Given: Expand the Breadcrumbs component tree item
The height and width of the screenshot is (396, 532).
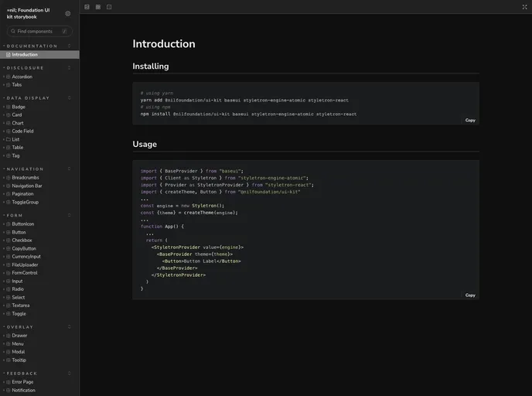Looking at the screenshot, I should pyautogui.click(x=25, y=178).
